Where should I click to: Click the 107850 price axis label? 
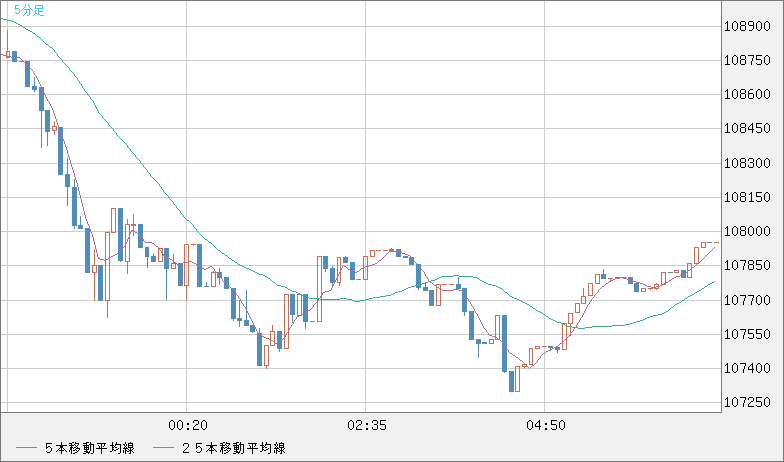point(747,266)
